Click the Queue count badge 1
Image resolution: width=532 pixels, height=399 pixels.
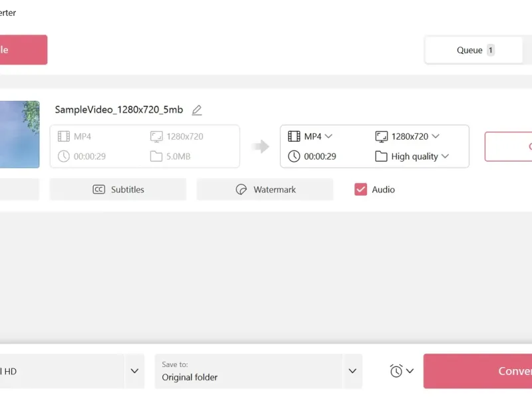[490, 51]
